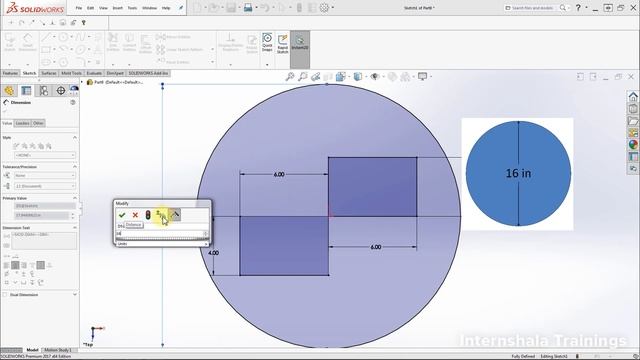Switch to Features ribbon tab

click(10, 73)
